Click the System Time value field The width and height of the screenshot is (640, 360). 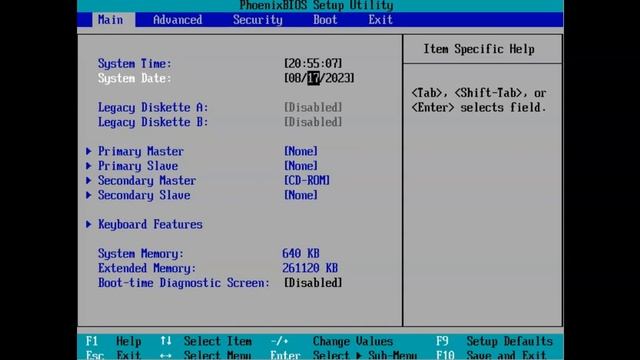[313, 64]
